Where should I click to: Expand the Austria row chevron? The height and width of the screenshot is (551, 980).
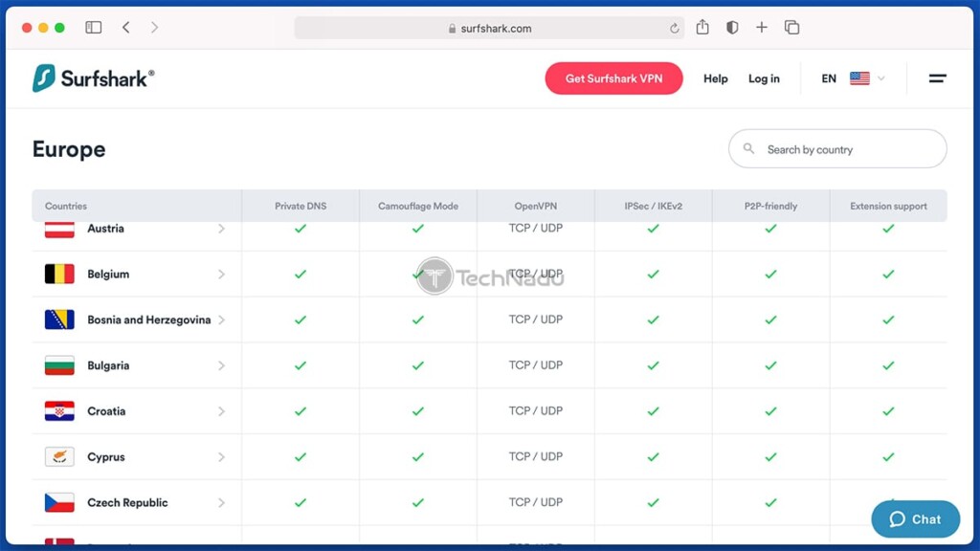pyautogui.click(x=221, y=229)
